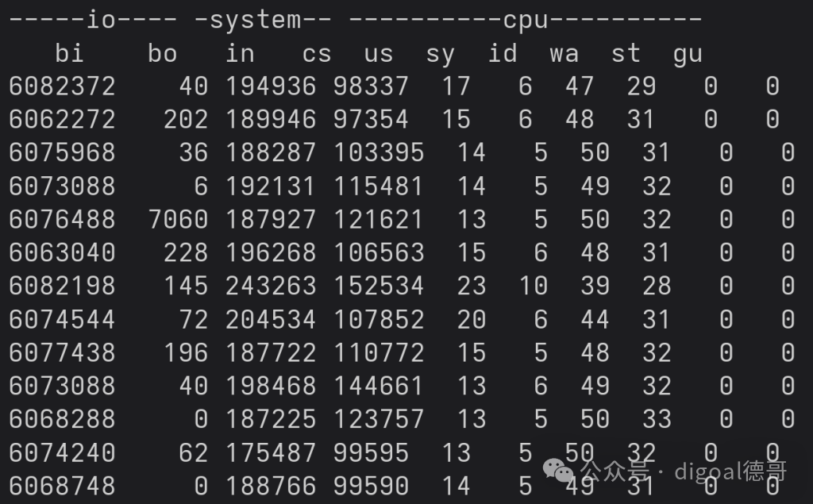Select the "wa" column header

click(564, 53)
